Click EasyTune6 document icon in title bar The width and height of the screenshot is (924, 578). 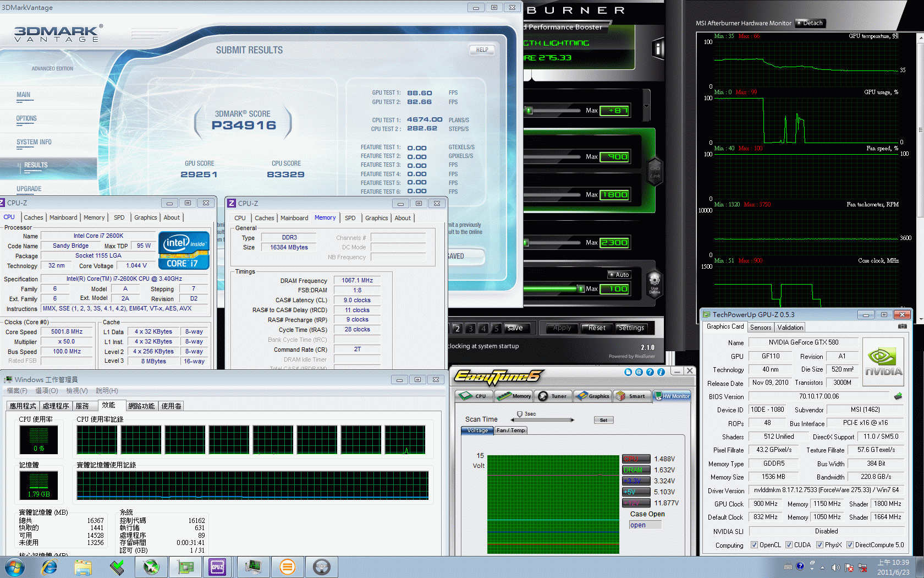click(628, 372)
